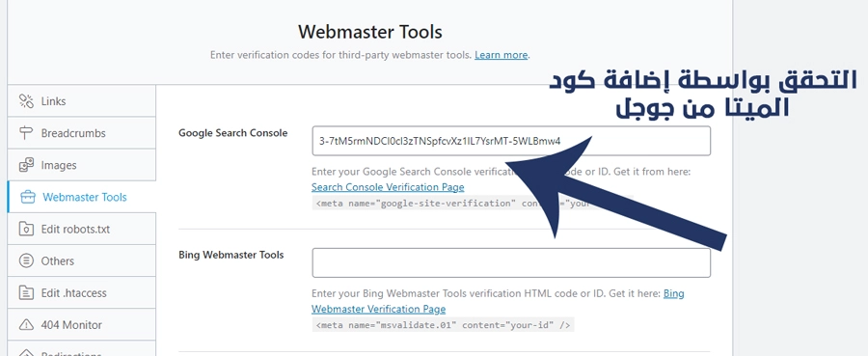Click the Images icon in the sidebar
868x356 pixels.
(x=26, y=165)
